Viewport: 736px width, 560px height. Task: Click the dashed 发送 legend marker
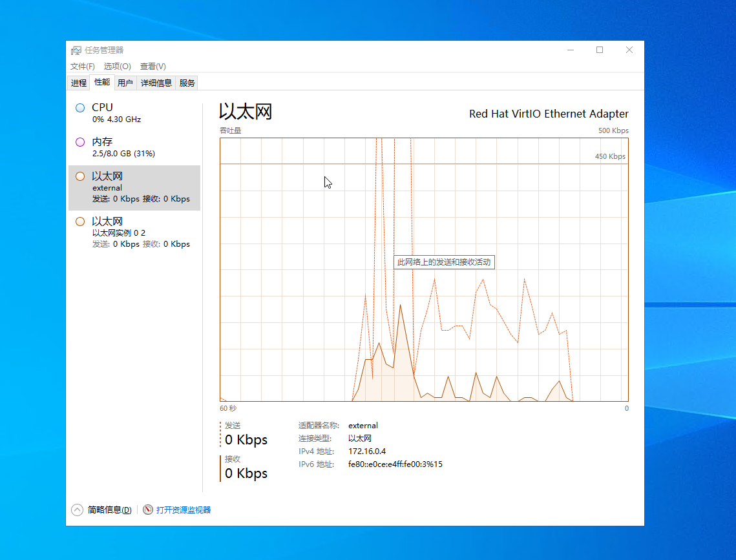point(221,434)
